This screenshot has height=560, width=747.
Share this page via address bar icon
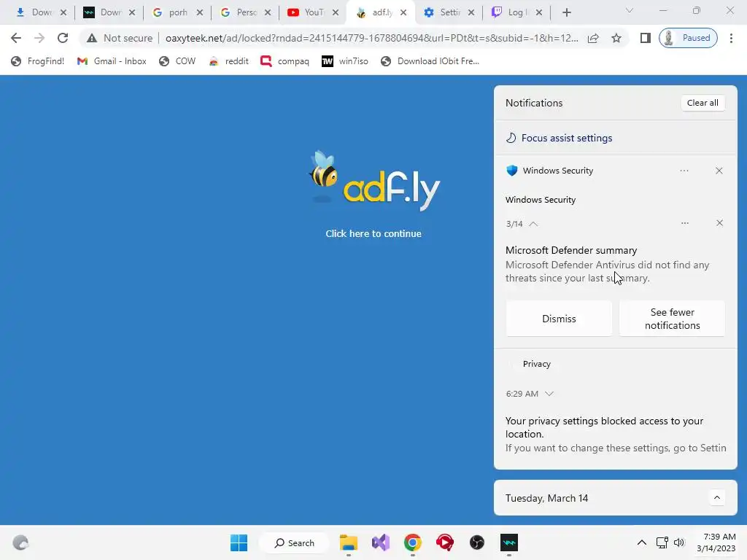593,38
